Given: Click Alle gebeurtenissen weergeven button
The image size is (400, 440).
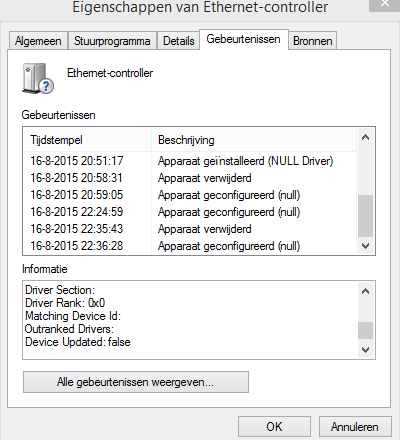Looking at the screenshot, I should tap(136, 382).
